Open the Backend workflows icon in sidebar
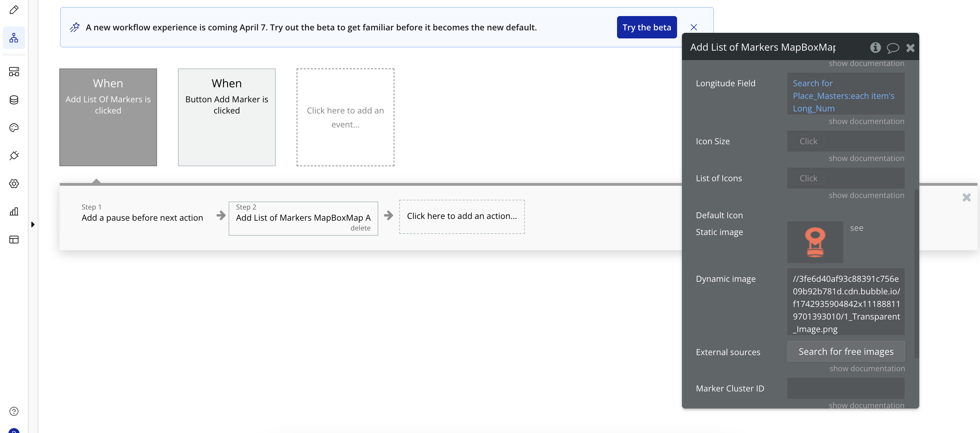The height and width of the screenshot is (433, 980). [x=14, y=72]
